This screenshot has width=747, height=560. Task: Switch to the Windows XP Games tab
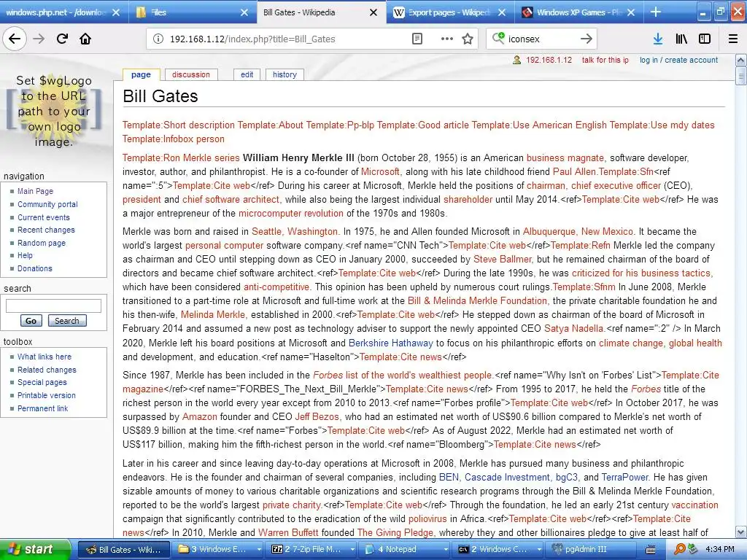(x=578, y=12)
